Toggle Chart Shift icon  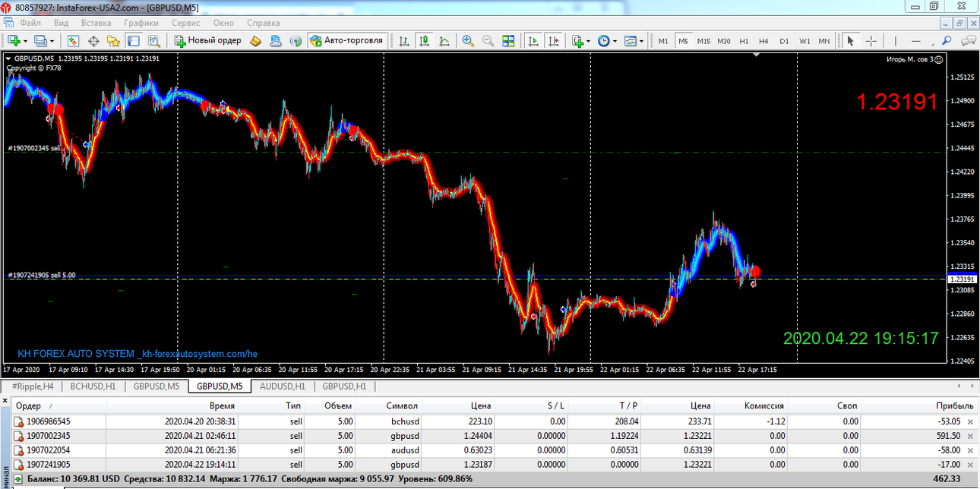(x=554, y=41)
